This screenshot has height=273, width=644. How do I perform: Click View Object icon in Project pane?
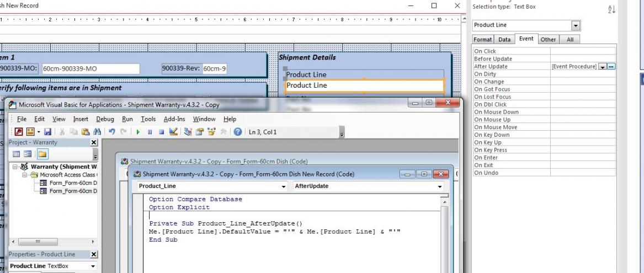click(x=28, y=154)
